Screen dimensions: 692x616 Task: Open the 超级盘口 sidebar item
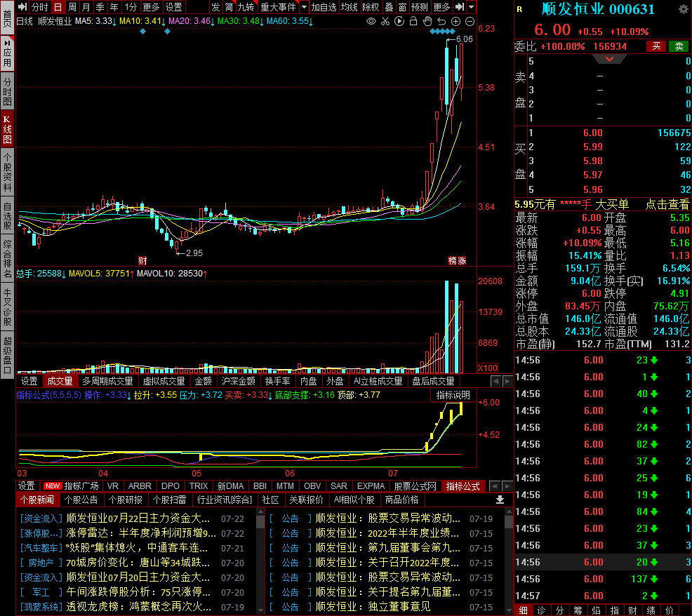coord(7,355)
